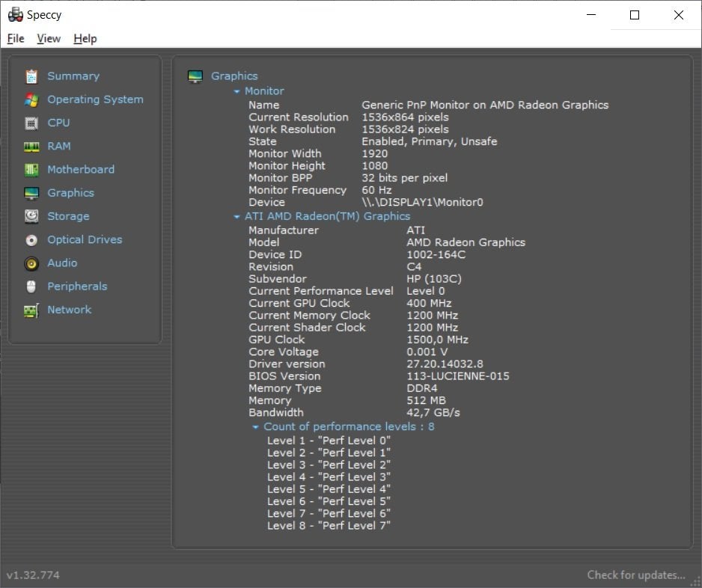Image resolution: width=702 pixels, height=588 pixels.
Task: Click the RAM memory stick icon
Action: click(x=31, y=147)
